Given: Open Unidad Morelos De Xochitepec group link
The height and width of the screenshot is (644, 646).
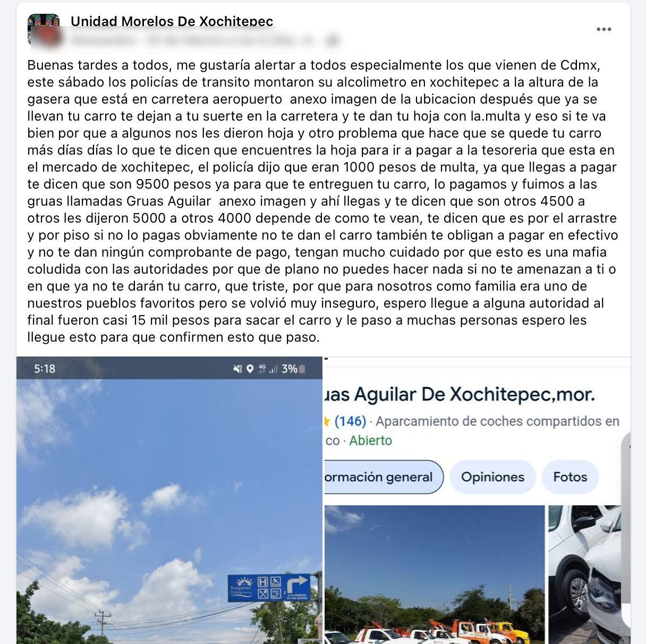Looking at the screenshot, I should click(172, 21).
